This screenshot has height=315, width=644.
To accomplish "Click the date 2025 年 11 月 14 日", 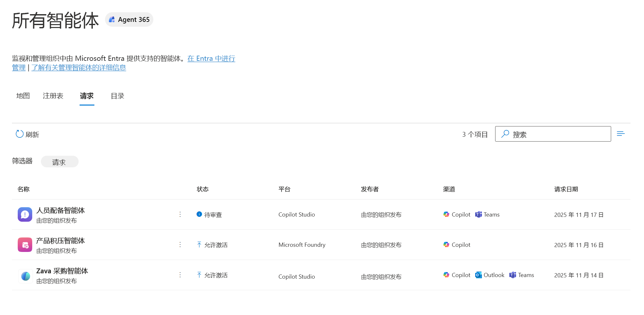I will click(579, 275).
